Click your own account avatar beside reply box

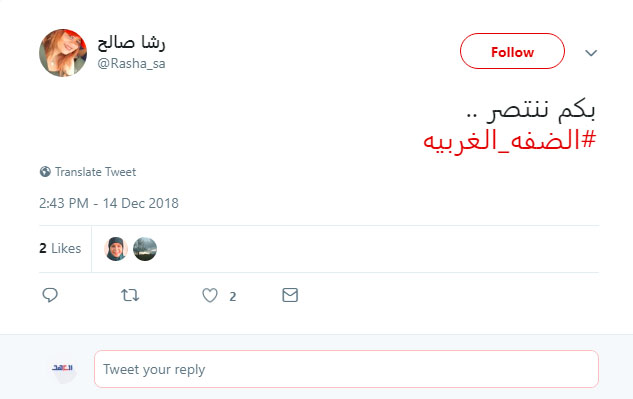pos(63,369)
